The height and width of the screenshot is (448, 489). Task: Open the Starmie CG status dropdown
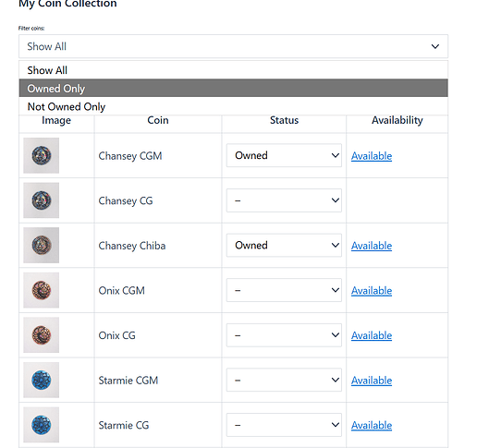[284, 425]
